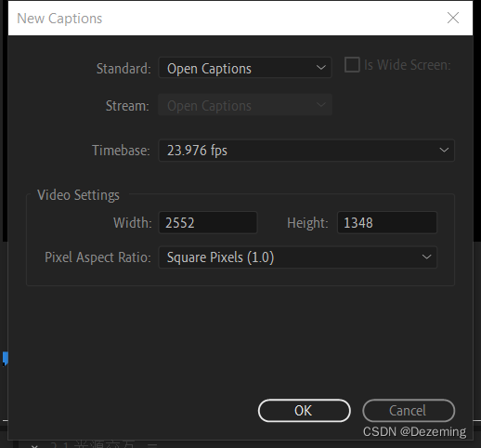Open the Pixel Aspect Ratio dropdown

coord(297,257)
